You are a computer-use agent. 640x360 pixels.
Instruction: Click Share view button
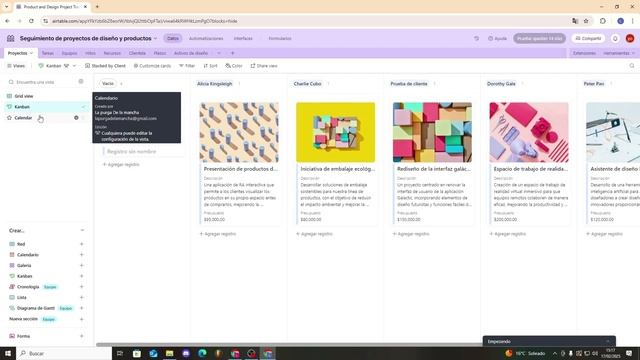[x=264, y=66]
